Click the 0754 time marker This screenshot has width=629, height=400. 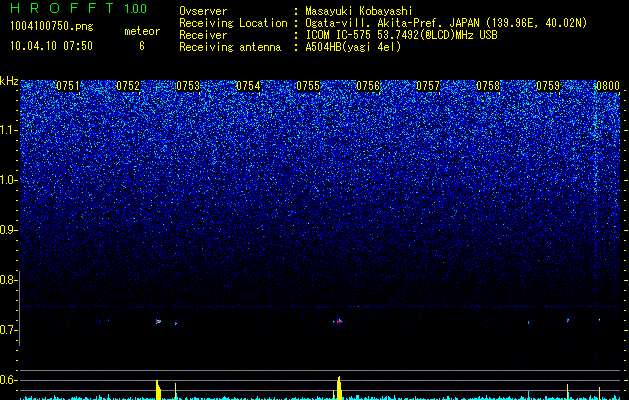coord(248,86)
